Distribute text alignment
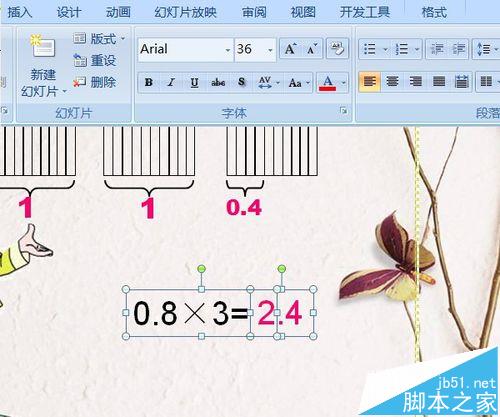 [461, 82]
